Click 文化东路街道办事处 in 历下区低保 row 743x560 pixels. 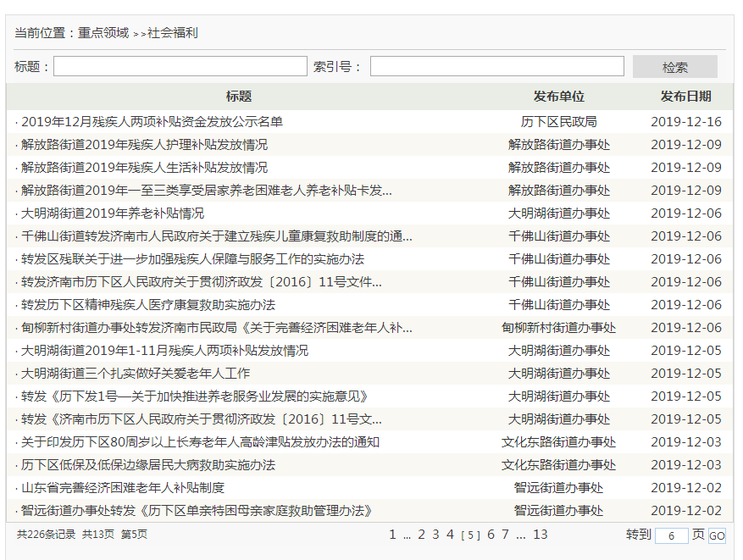point(558,465)
